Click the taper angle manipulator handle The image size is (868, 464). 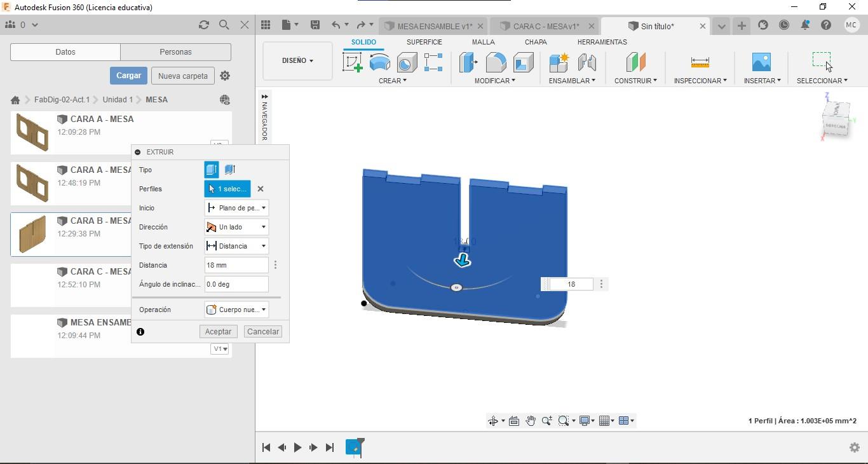tap(456, 288)
